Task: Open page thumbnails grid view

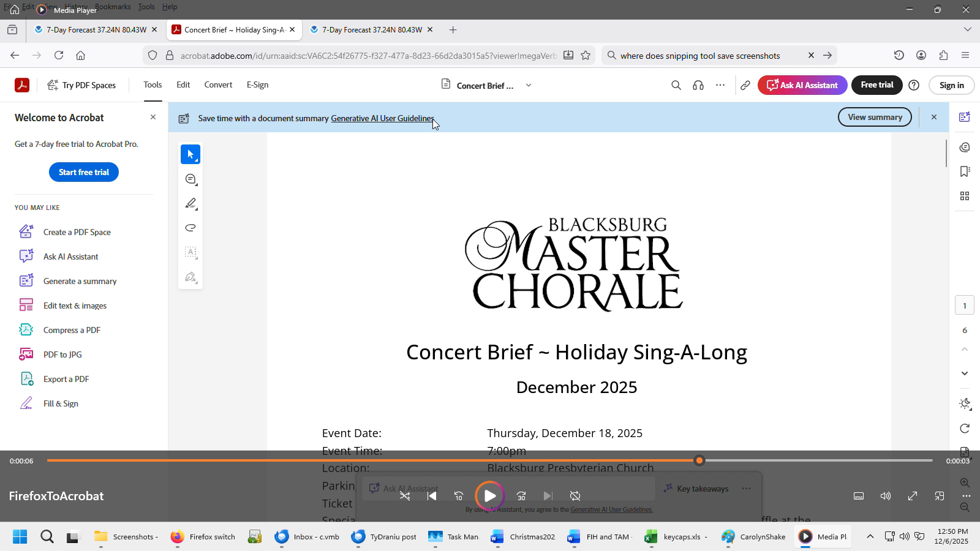Action: pyautogui.click(x=965, y=196)
